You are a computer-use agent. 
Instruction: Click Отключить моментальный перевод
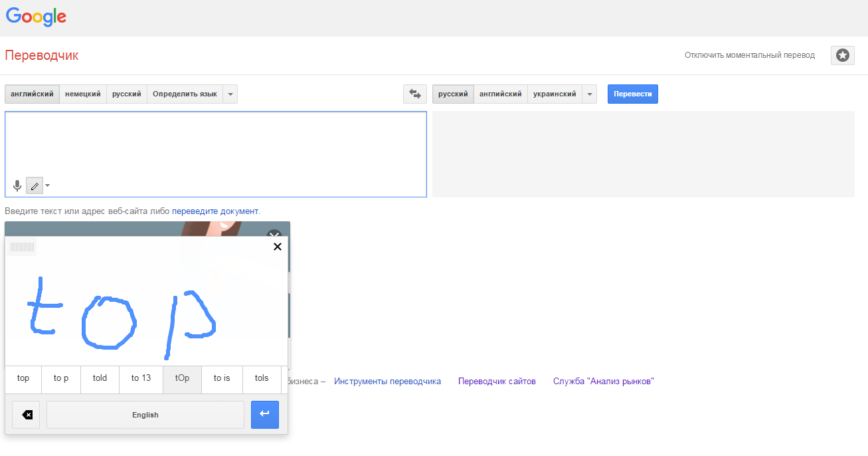coord(749,55)
